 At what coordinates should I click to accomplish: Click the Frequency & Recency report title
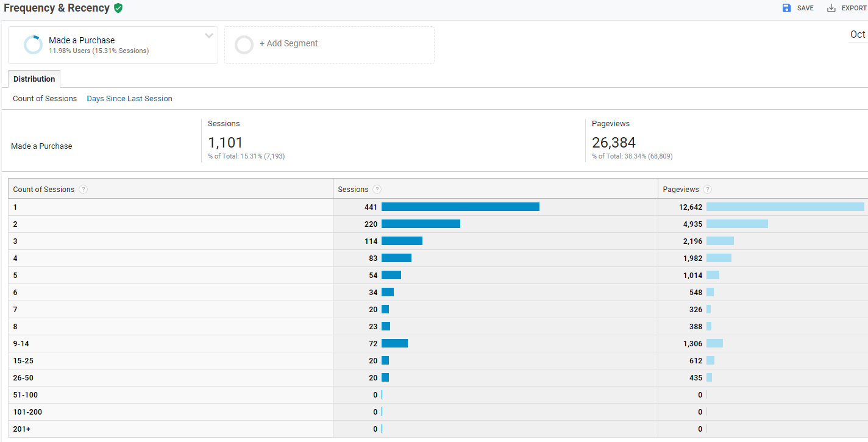pos(57,8)
